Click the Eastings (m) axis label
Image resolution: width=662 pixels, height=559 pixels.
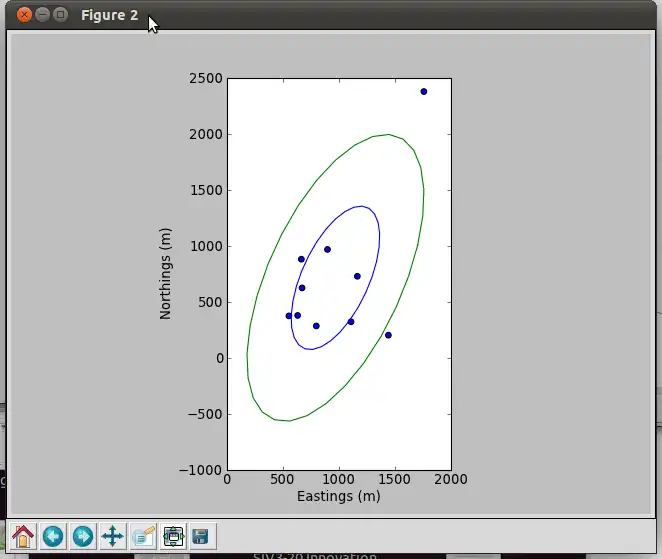tap(339, 496)
